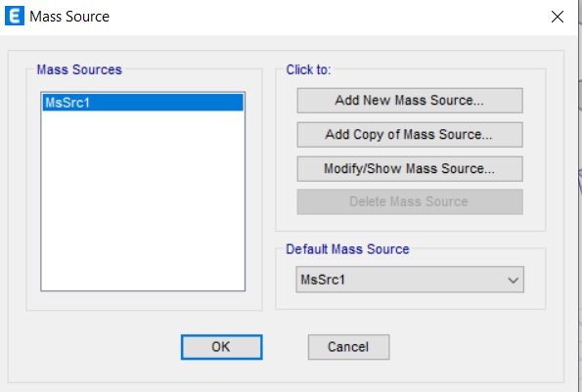Confirm with the OK button
Screen dimensions: 582x392
(x=222, y=347)
